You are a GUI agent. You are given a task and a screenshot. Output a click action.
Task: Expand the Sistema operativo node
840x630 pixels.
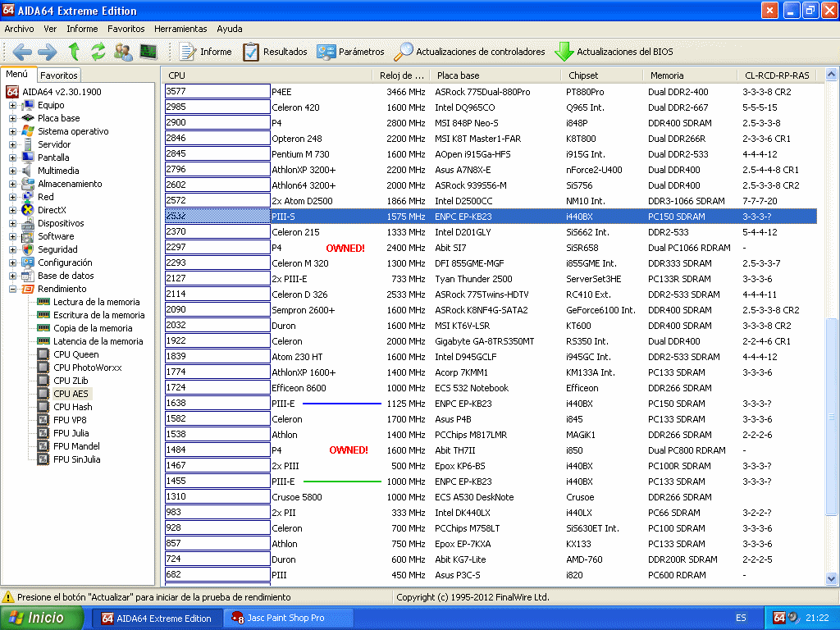click(12, 132)
